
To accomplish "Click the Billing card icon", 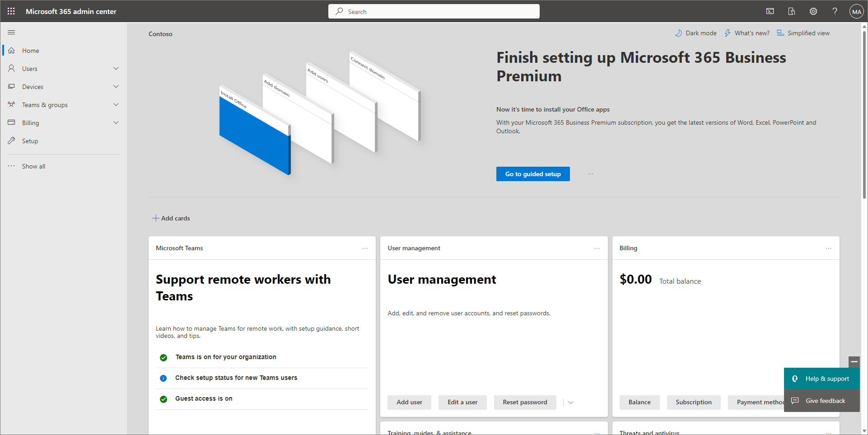I will click(x=12, y=123).
